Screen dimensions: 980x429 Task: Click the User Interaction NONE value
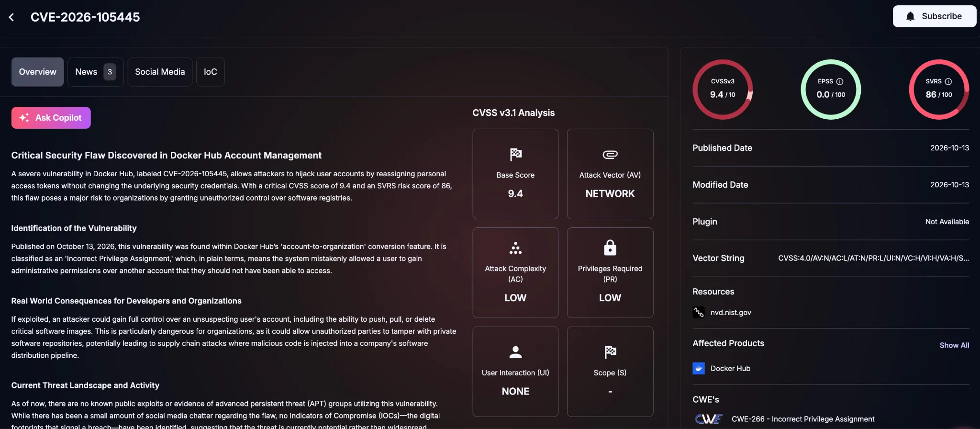pos(515,392)
